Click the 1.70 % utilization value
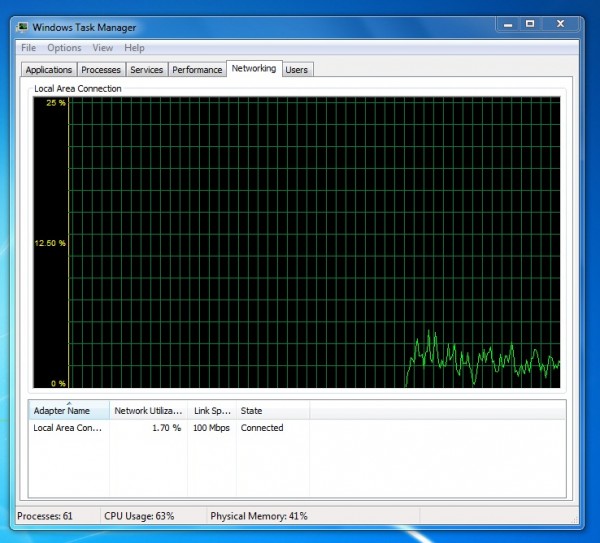This screenshot has width=600, height=543. click(x=166, y=428)
